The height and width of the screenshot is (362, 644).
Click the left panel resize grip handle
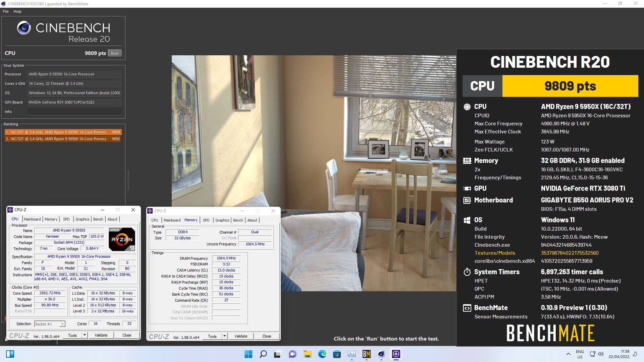point(128,180)
